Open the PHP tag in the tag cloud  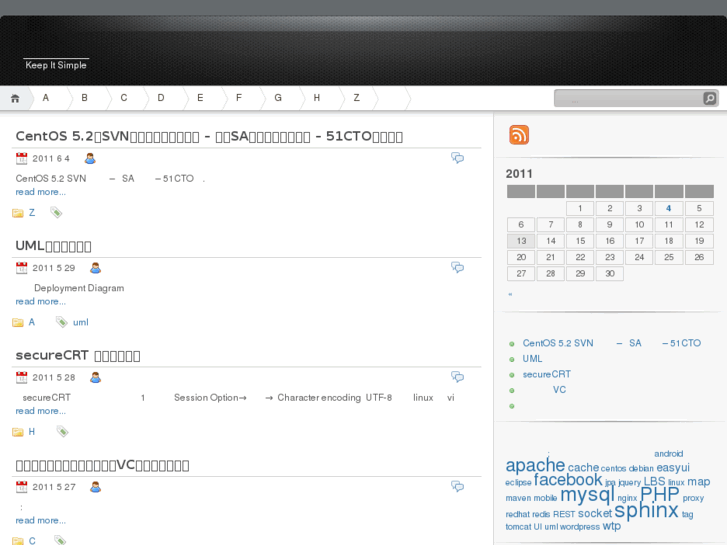click(659, 494)
